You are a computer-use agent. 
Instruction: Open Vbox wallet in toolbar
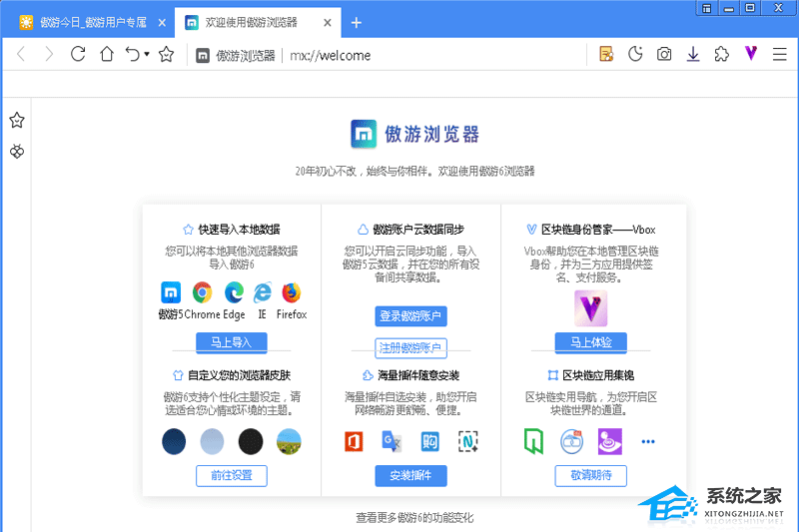point(751,53)
